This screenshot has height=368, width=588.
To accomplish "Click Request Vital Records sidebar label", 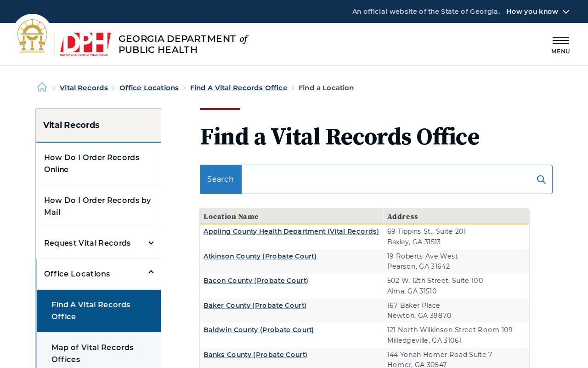I will point(87,243).
